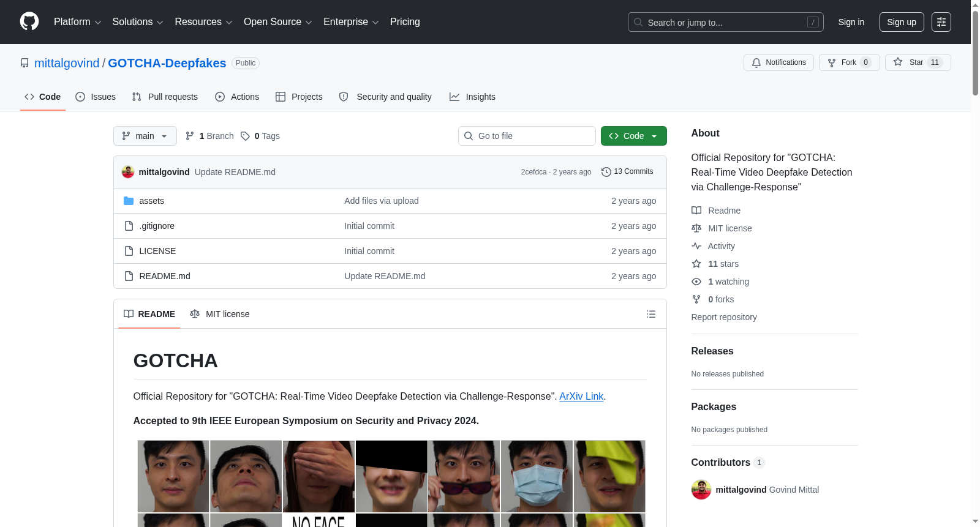Click the Search or jump to field
The image size is (980, 527).
pyautogui.click(x=726, y=22)
